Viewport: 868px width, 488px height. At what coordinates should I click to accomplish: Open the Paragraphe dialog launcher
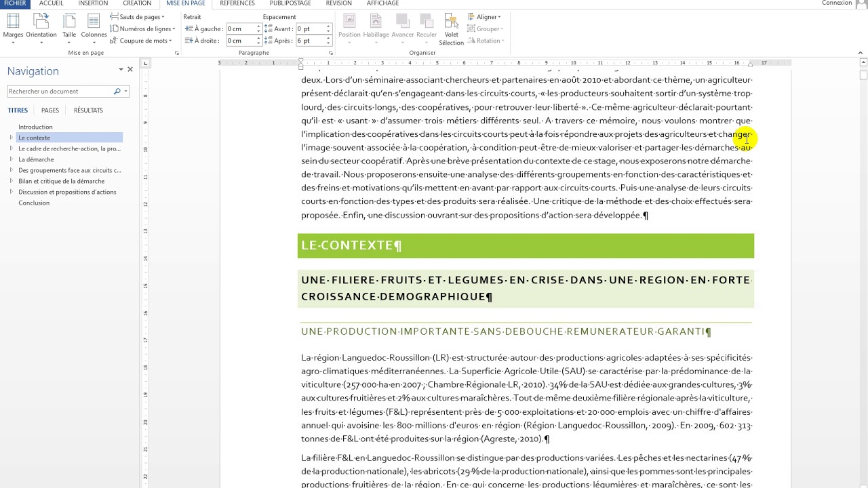click(x=331, y=53)
